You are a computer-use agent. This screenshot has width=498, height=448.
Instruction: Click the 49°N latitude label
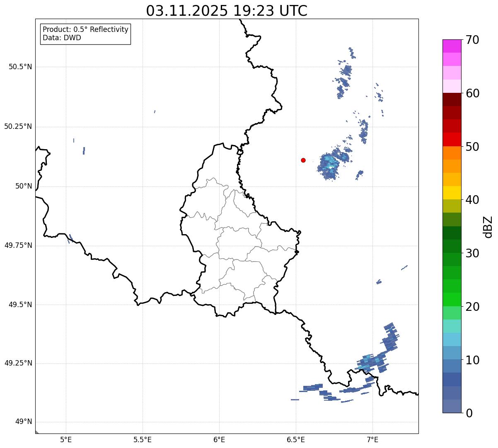coord(23,422)
